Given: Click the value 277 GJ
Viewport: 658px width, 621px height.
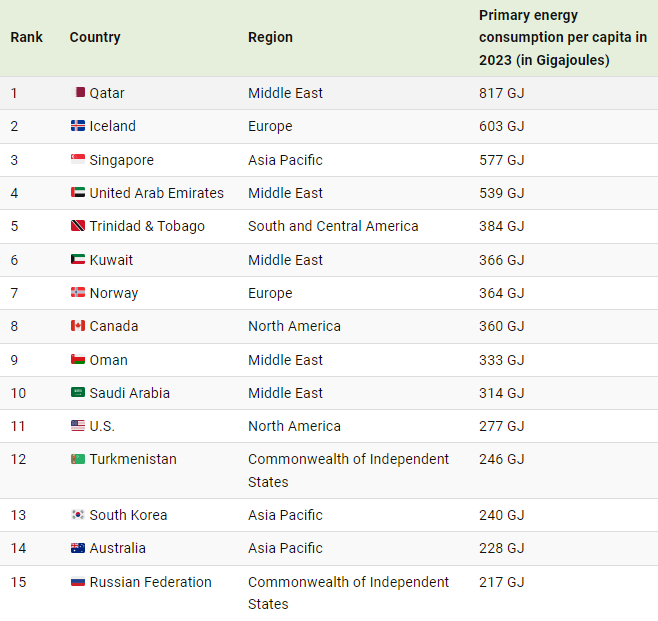Looking at the screenshot, I should pyautogui.click(x=502, y=426).
